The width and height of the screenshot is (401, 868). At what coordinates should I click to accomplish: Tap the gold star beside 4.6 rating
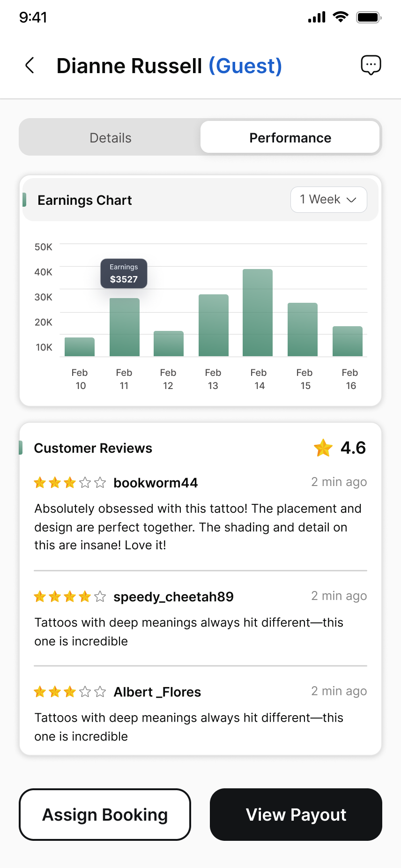pyautogui.click(x=323, y=448)
